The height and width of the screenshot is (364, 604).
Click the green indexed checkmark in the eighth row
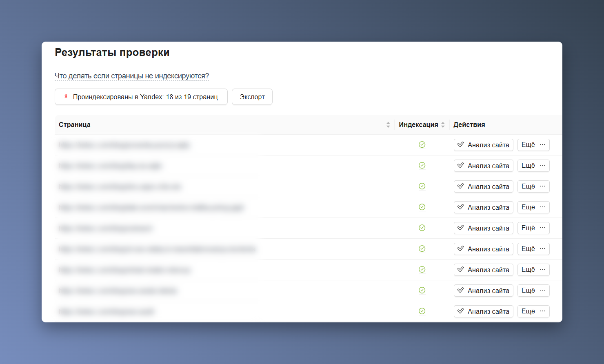[422, 290]
